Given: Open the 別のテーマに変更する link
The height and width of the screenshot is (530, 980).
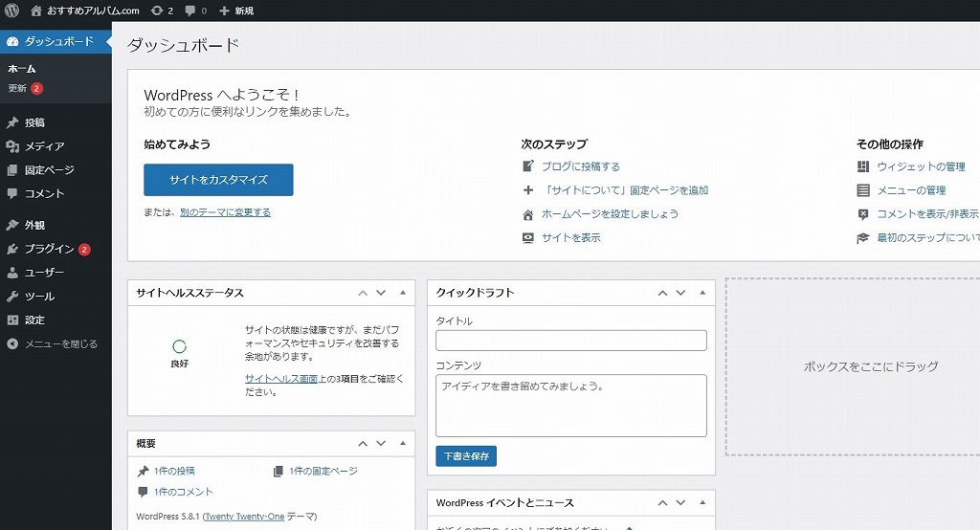Looking at the screenshot, I should pyautogui.click(x=225, y=212).
